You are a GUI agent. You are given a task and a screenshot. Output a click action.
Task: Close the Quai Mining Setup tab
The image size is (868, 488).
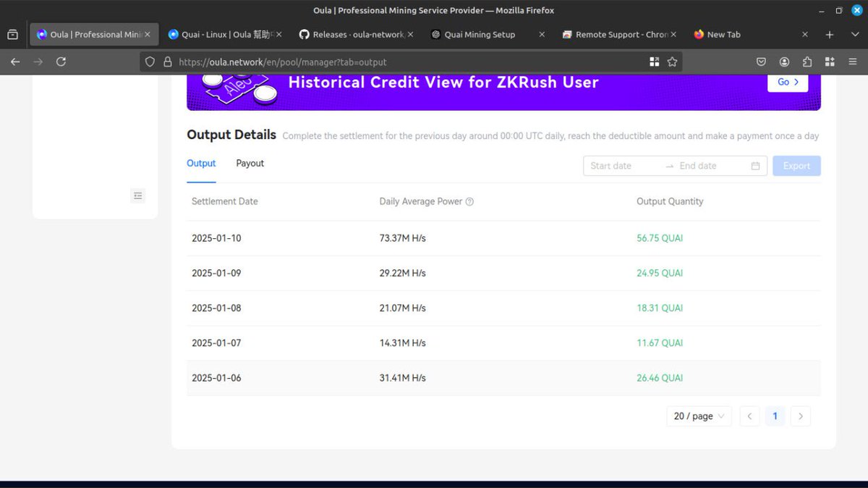pyautogui.click(x=542, y=34)
